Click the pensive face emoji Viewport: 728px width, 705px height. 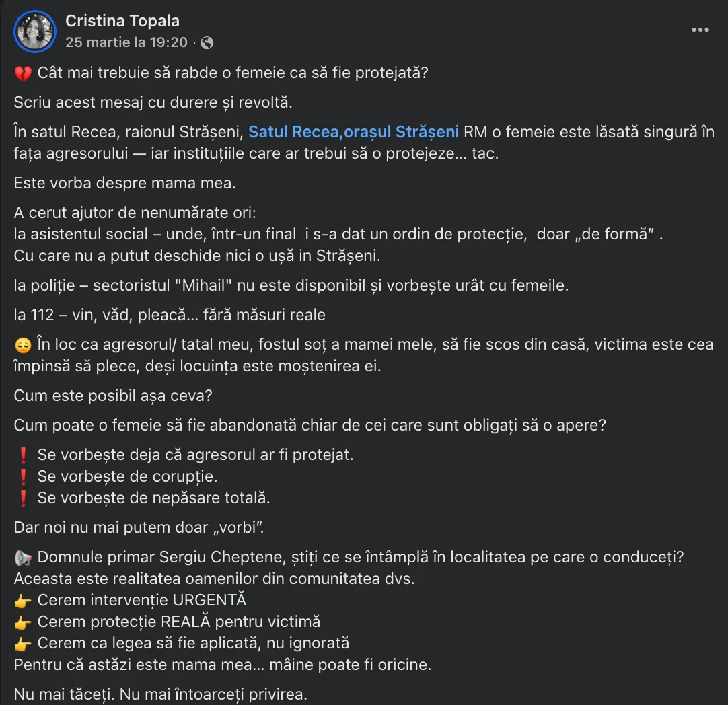[x=22, y=345]
